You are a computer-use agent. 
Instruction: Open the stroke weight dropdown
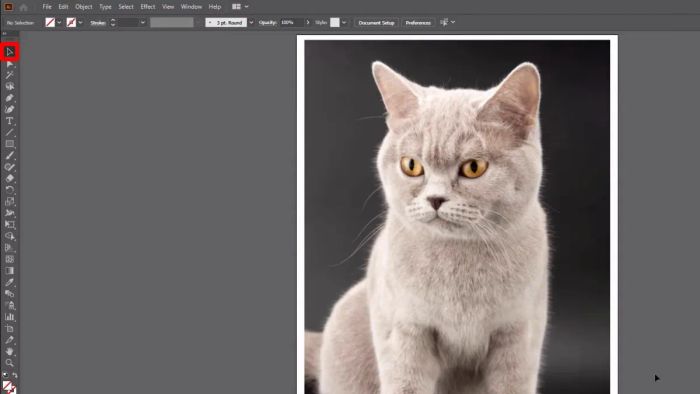pyautogui.click(x=143, y=22)
